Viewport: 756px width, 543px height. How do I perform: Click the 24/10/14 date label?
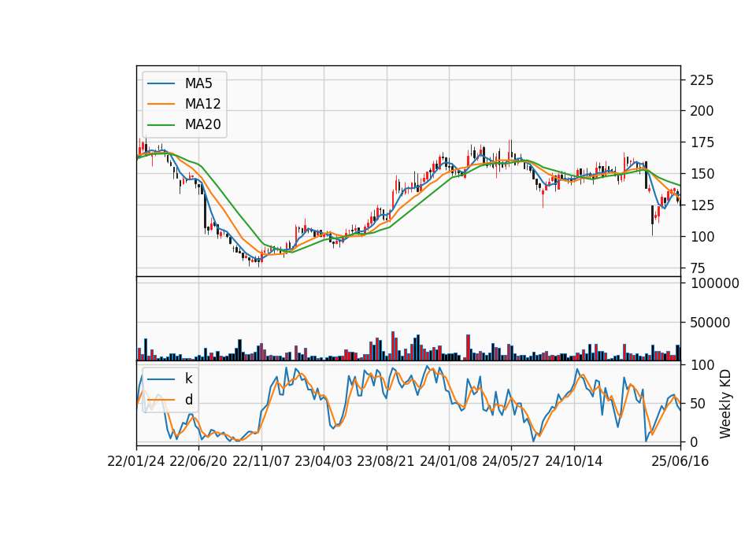[x=574, y=461]
